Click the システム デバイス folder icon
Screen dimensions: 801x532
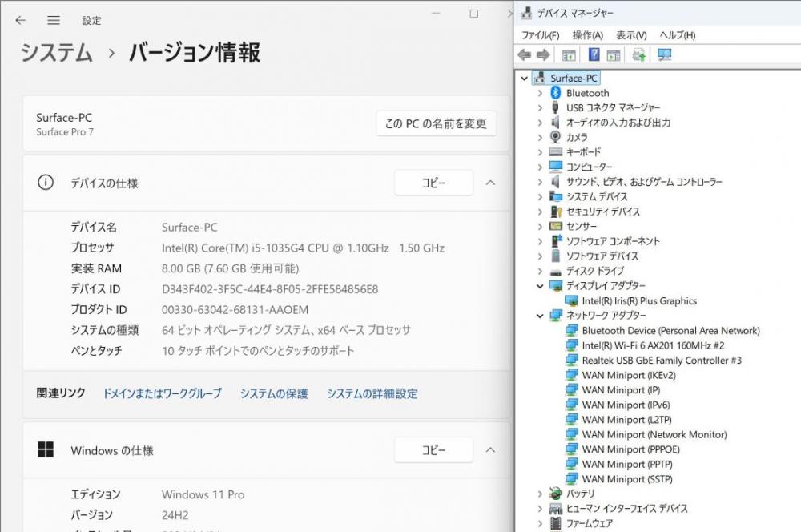coord(555,196)
